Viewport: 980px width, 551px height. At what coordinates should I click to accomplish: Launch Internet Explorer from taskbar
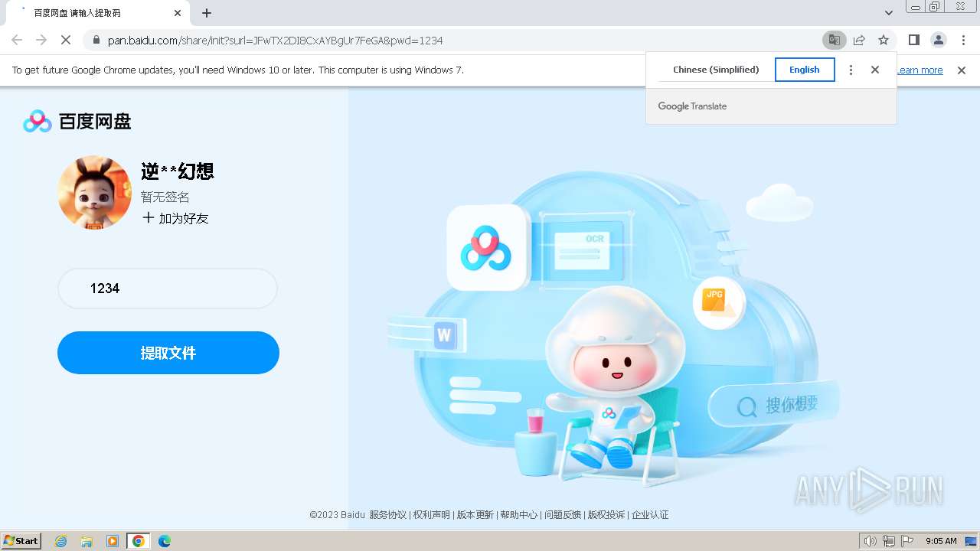(x=61, y=541)
